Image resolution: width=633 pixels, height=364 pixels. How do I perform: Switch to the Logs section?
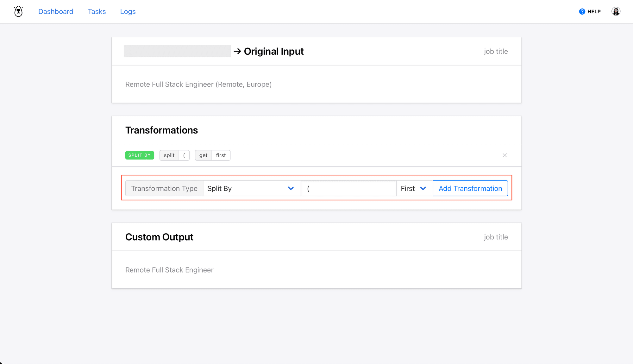[128, 11]
